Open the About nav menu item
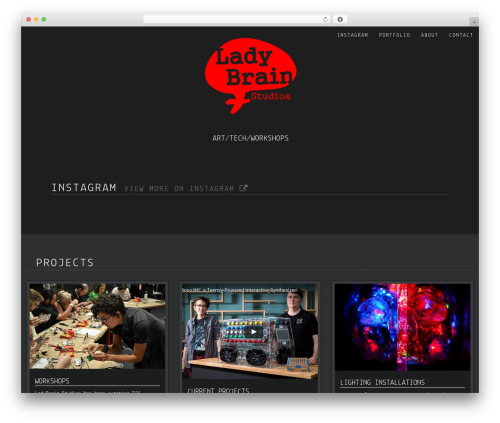 point(429,35)
